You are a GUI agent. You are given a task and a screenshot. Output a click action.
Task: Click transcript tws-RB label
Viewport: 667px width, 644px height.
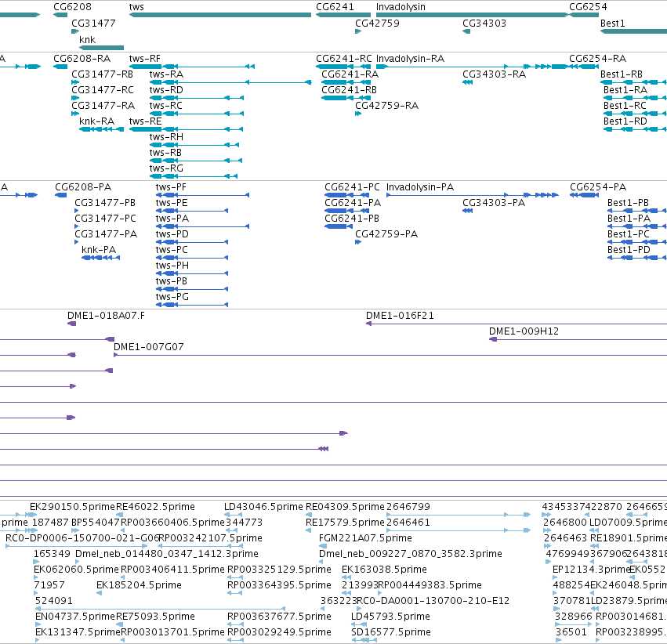(165, 153)
